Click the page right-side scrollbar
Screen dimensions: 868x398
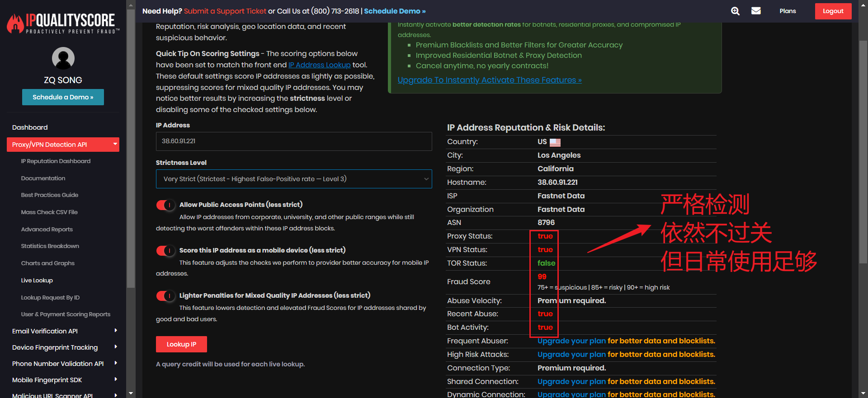863,153
